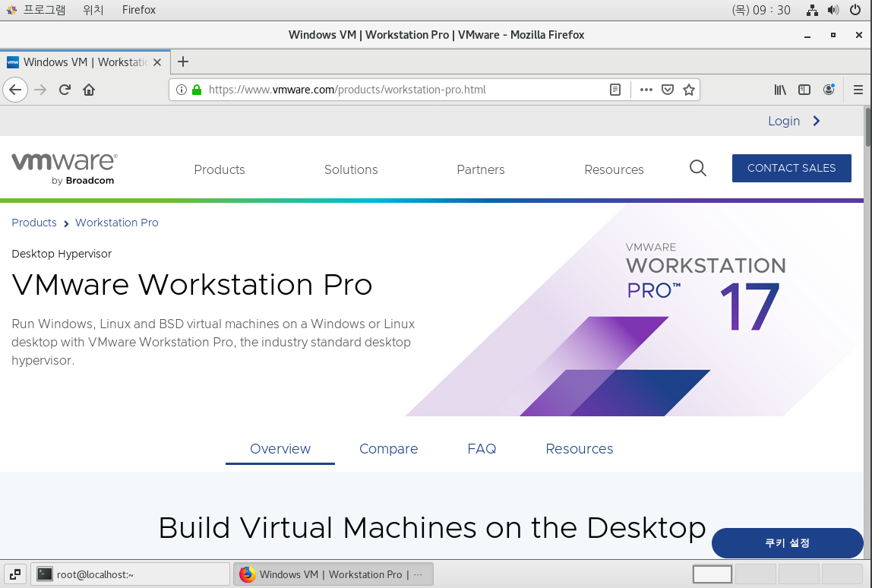
Task: Expand the Partners navigation menu
Action: (x=481, y=169)
